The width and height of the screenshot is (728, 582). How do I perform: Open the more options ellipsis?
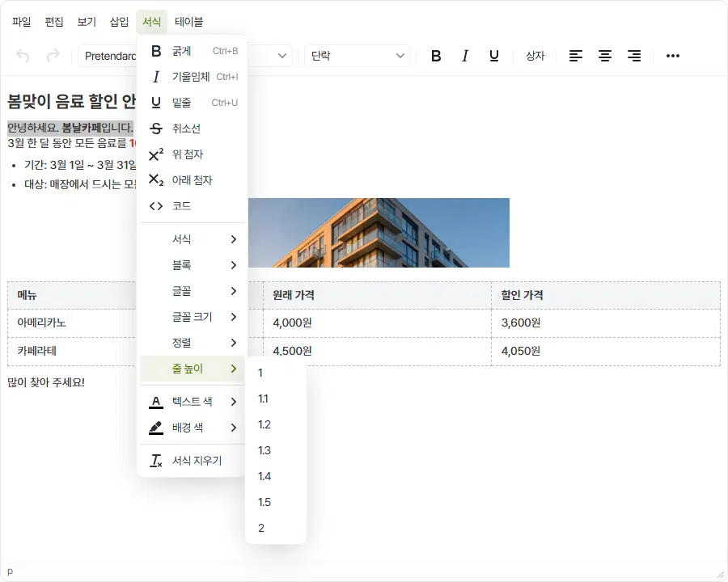click(673, 56)
